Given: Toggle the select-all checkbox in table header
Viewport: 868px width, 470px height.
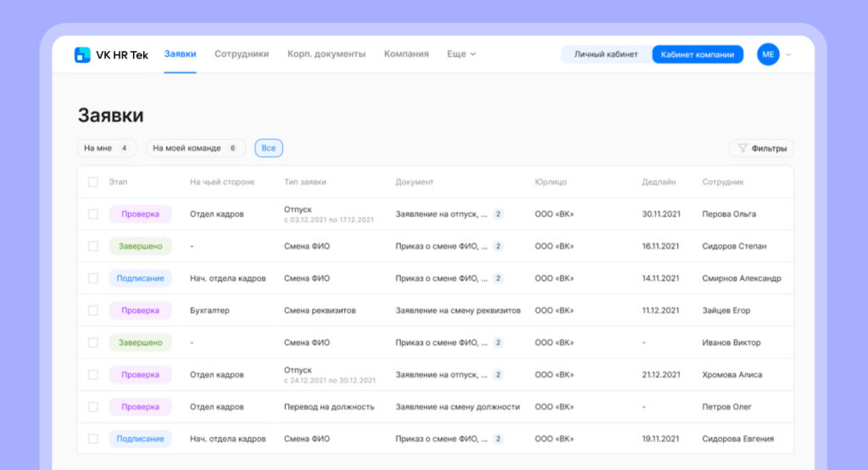Looking at the screenshot, I should pyautogui.click(x=93, y=182).
